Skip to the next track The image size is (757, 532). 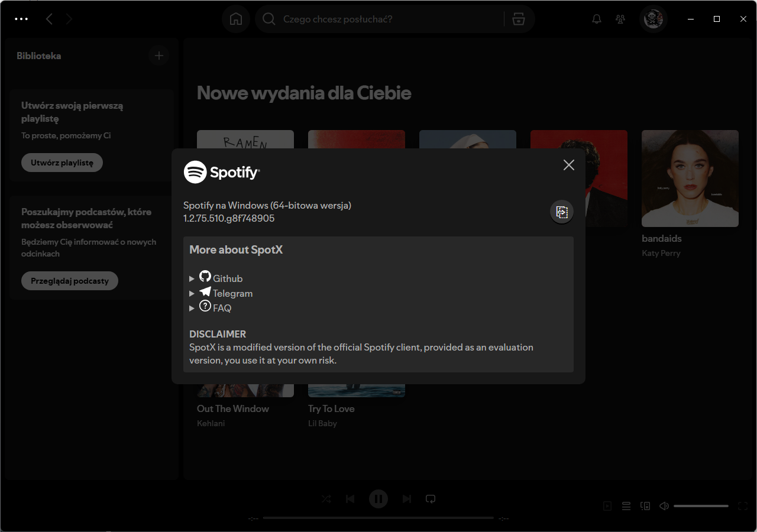point(407,499)
